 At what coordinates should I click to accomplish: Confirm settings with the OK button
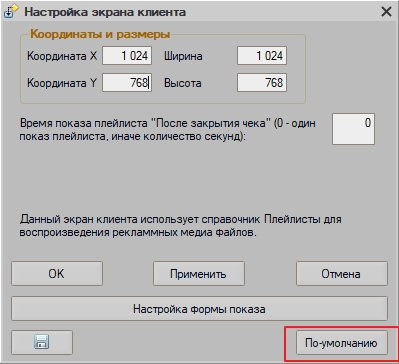(57, 274)
